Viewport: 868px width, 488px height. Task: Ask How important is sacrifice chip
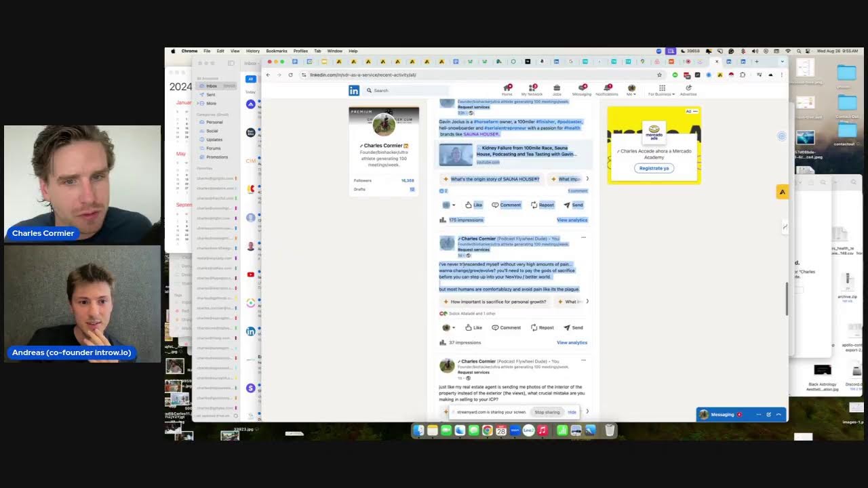click(494, 302)
